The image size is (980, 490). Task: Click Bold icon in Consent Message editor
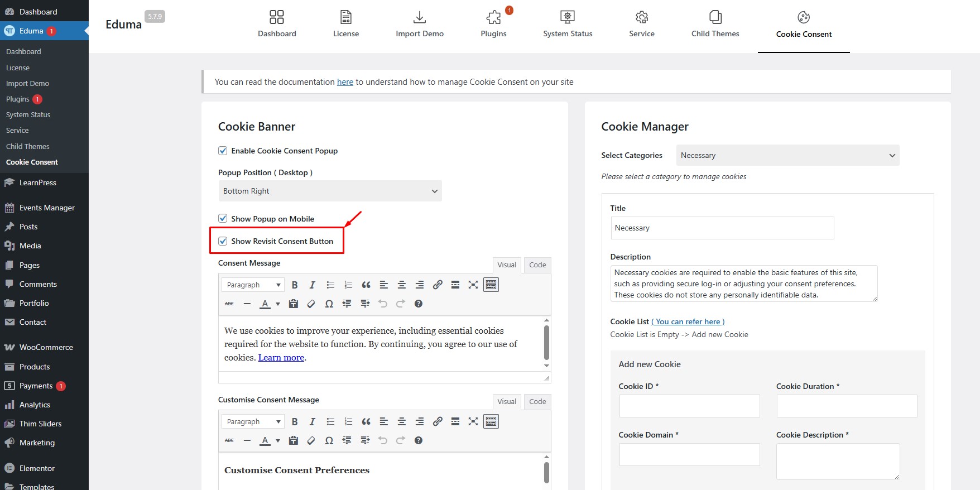point(295,285)
